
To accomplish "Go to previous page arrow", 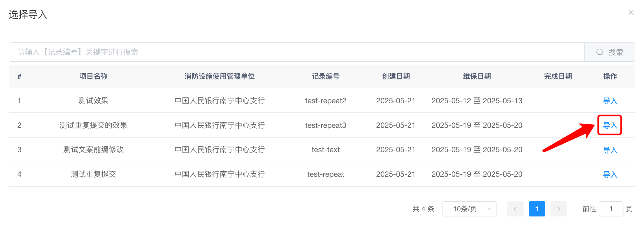I will (515, 209).
